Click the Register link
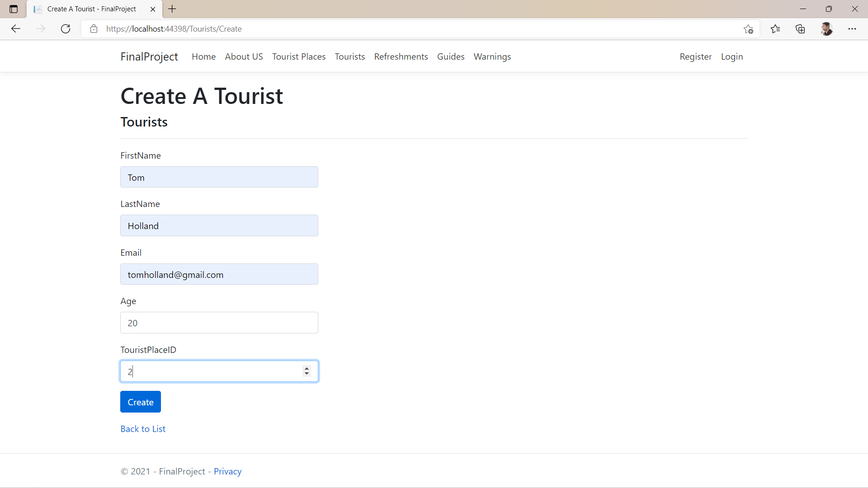This screenshot has width=868, height=488. (x=696, y=56)
